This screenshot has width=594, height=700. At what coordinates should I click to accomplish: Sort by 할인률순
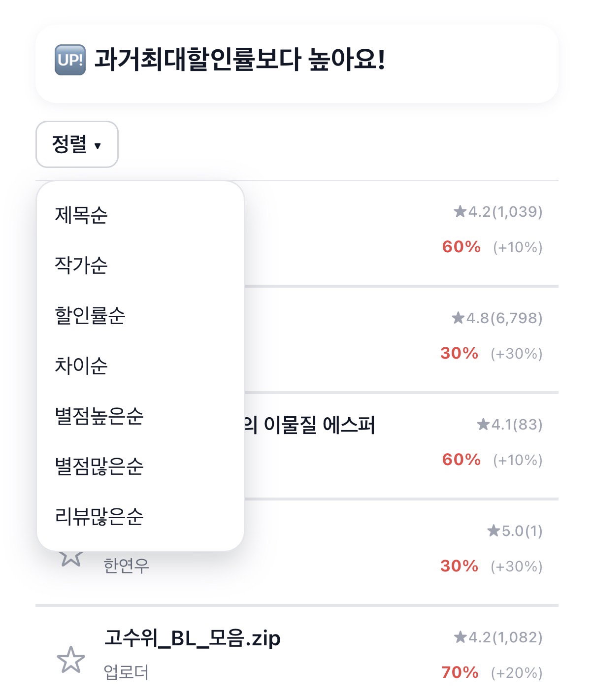point(90,315)
